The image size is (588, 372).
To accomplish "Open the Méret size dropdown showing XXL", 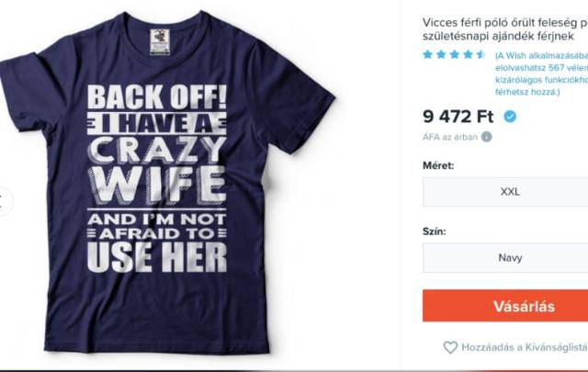I will point(505,192).
